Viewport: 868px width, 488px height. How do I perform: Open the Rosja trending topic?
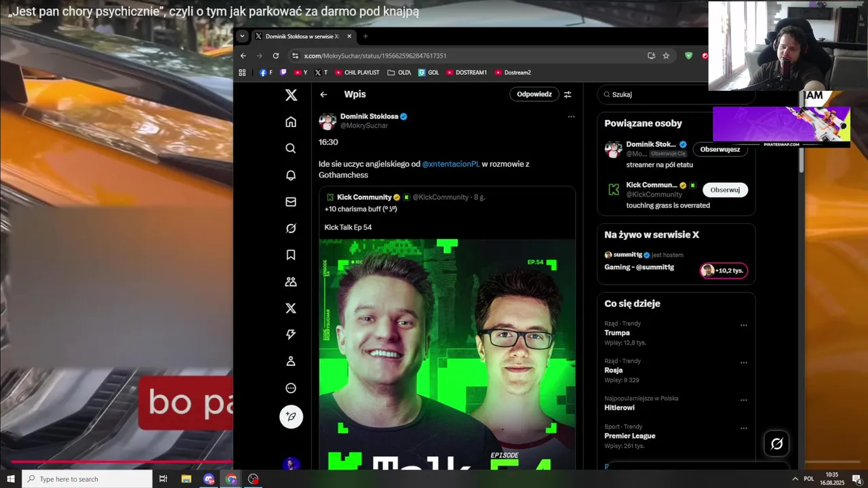pos(614,371)
